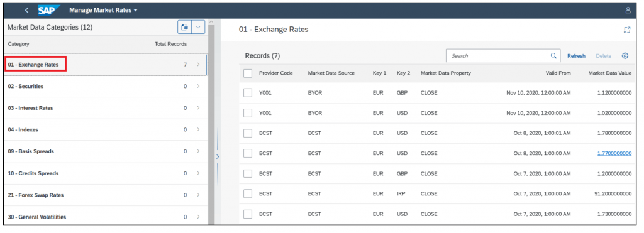Viewport: 644px width, 233px height.
Task: Enter full screen for Exchange Rates panel
Action: pyautogui.click(x=627, y=30)
